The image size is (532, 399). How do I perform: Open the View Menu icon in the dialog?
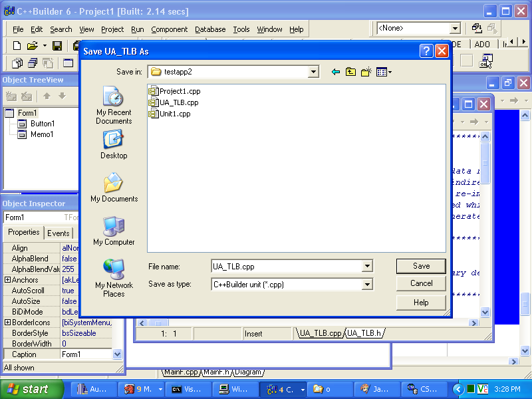(384, 72)
